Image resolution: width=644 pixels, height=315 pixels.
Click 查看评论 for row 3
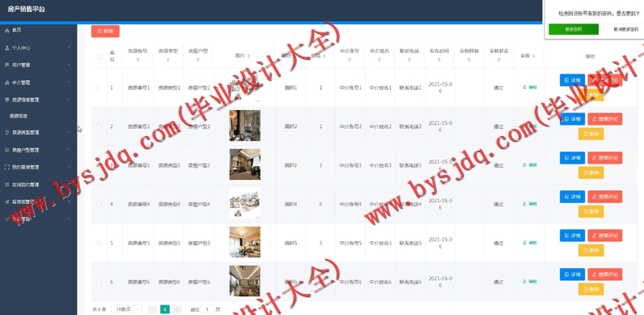604,158
